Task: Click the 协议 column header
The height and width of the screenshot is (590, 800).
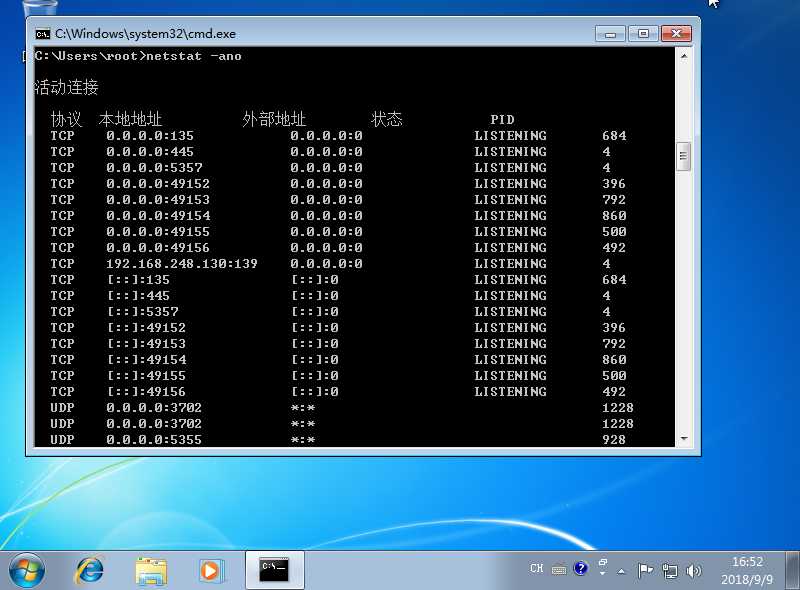Action: tap(66, 119)
